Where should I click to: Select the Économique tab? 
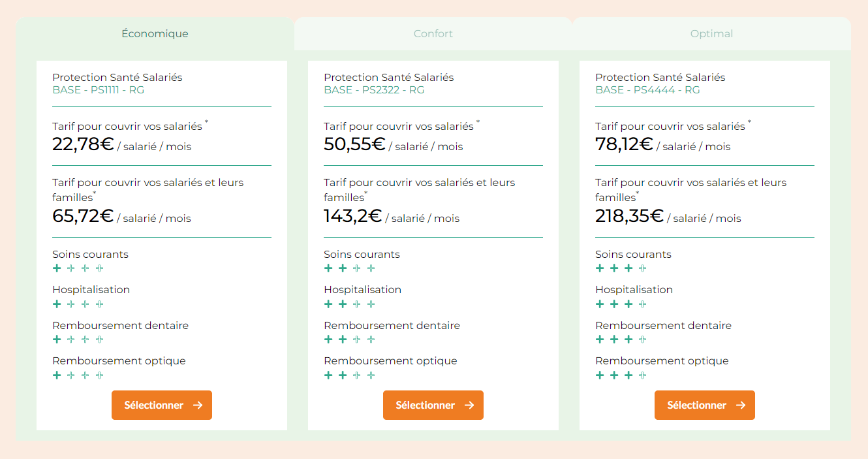[x=155, y=34]
